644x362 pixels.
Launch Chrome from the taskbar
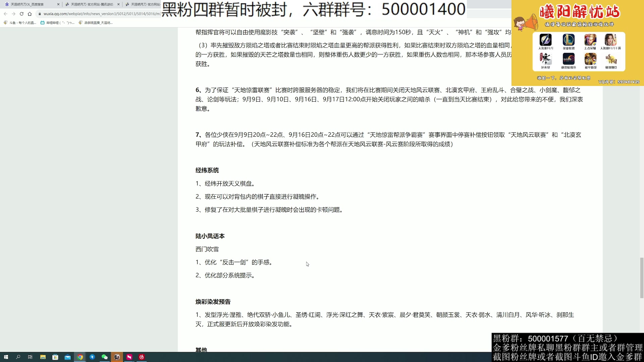click(80, 357)
